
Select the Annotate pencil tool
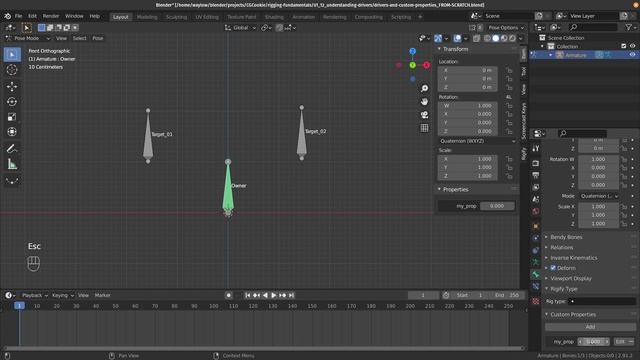click(x=12, y=149)
